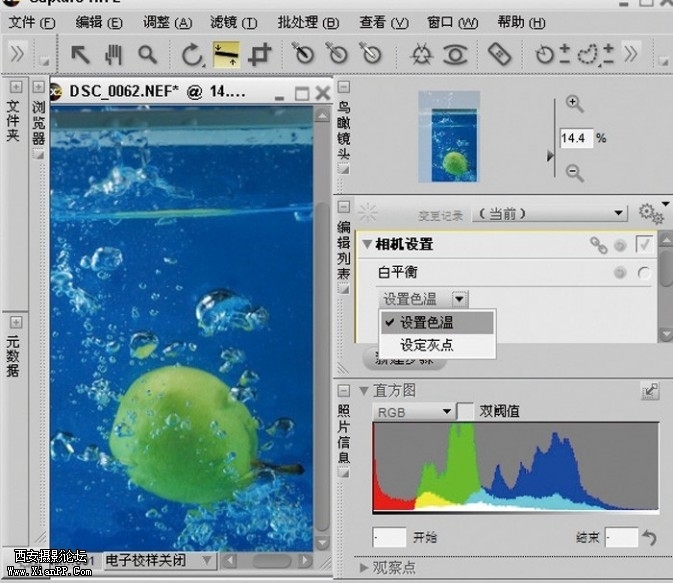Expand the 浏览器 side panel
Screen dimensions: 673x583
tap(38, 88)
